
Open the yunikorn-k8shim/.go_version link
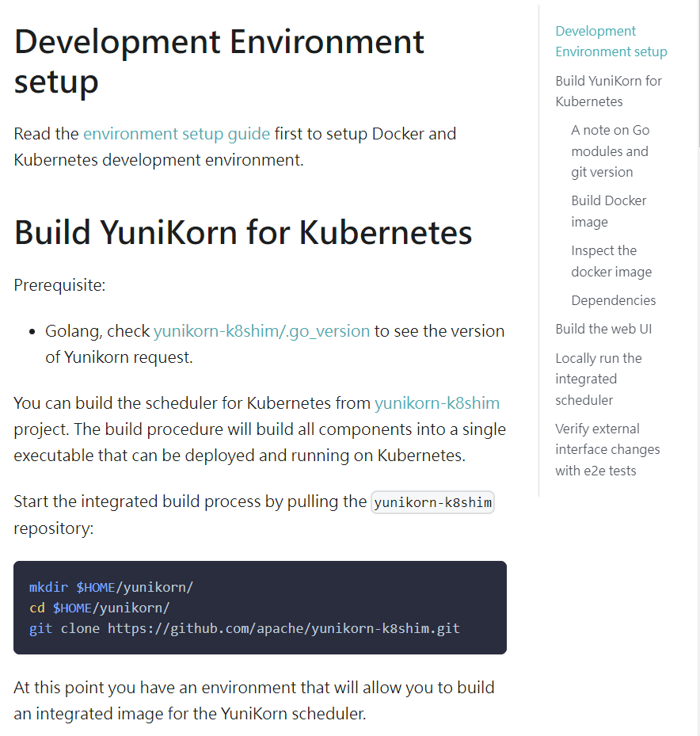pyautogui.click(x=261, y=331)
